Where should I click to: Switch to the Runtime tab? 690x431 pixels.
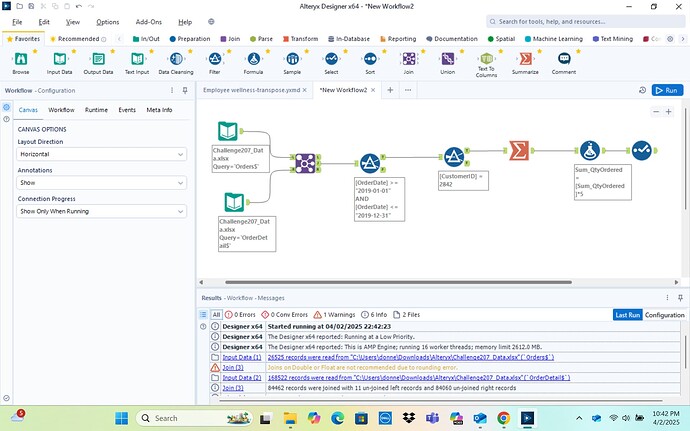[x=96, y=110]
